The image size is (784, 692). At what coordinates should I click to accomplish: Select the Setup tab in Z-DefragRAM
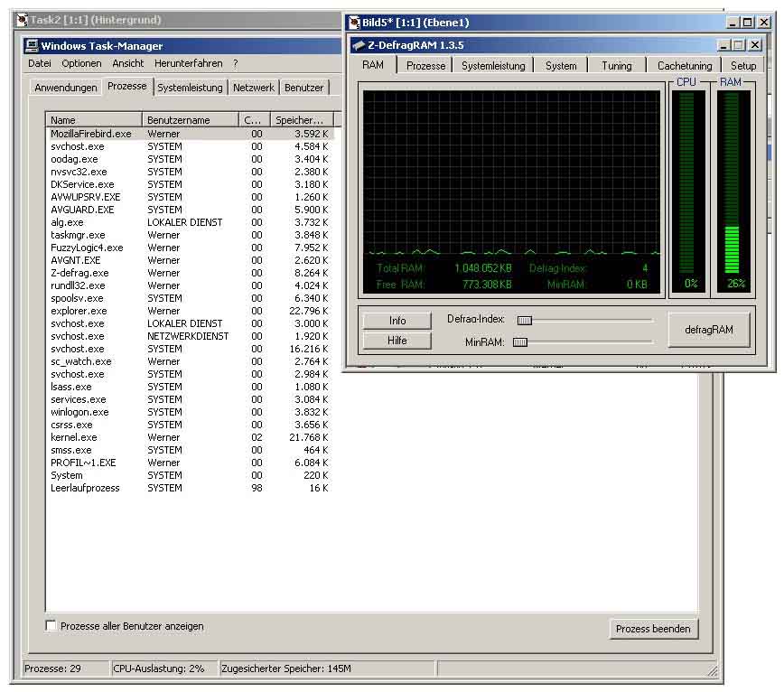click(742, 66)
